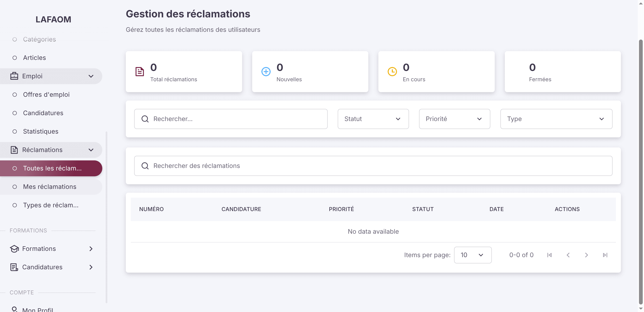Open Types de réclamations sidebar link
Image resolution: width=644 pixels, height=312 pixels.
51,205
